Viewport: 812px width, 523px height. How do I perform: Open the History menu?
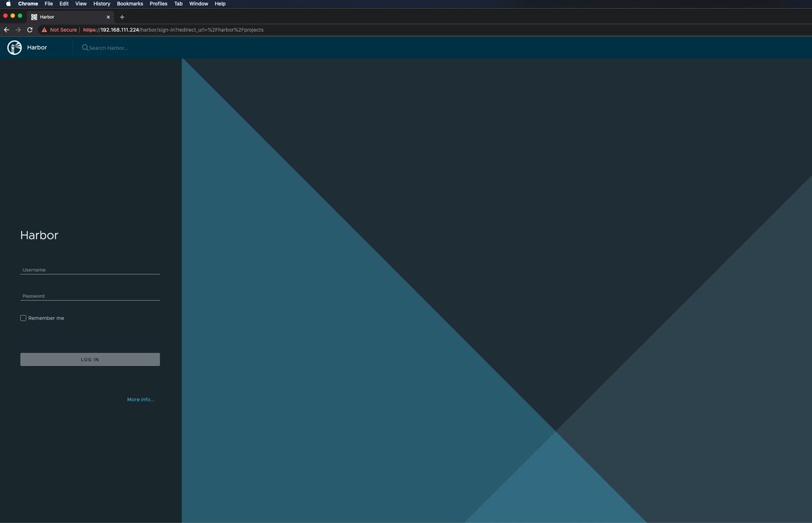coord(101,3)
